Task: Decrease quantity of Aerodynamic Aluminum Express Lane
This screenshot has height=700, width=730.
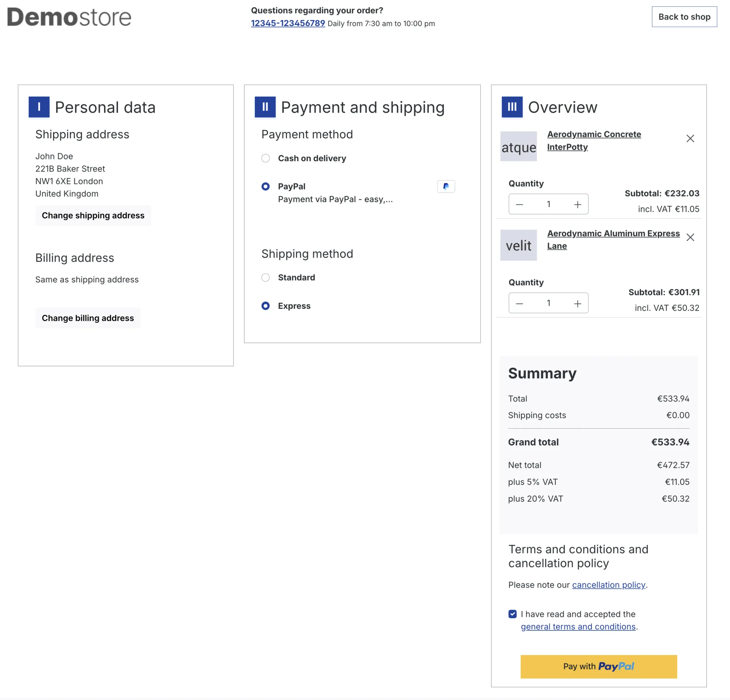Action: coord(519,303)
